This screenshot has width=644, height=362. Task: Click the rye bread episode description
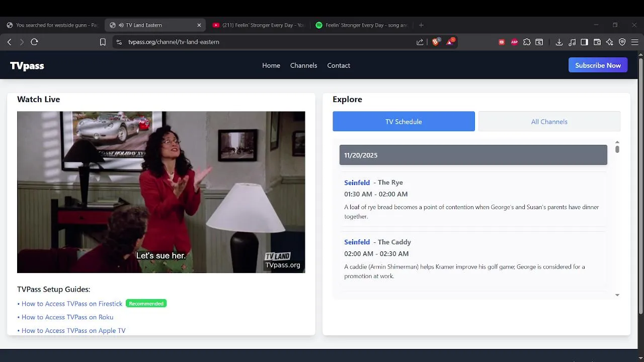click(471, 212)
